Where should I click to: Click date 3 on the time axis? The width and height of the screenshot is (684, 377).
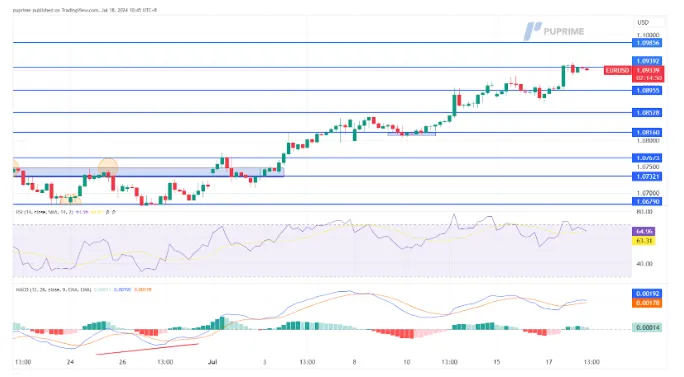(264, 362)
